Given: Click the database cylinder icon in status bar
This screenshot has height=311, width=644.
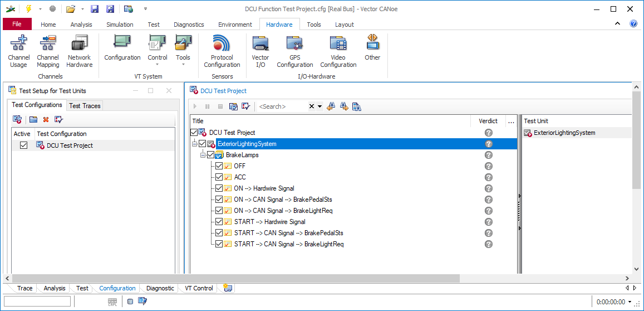Looking at the screenshot, I should point(130,302).
